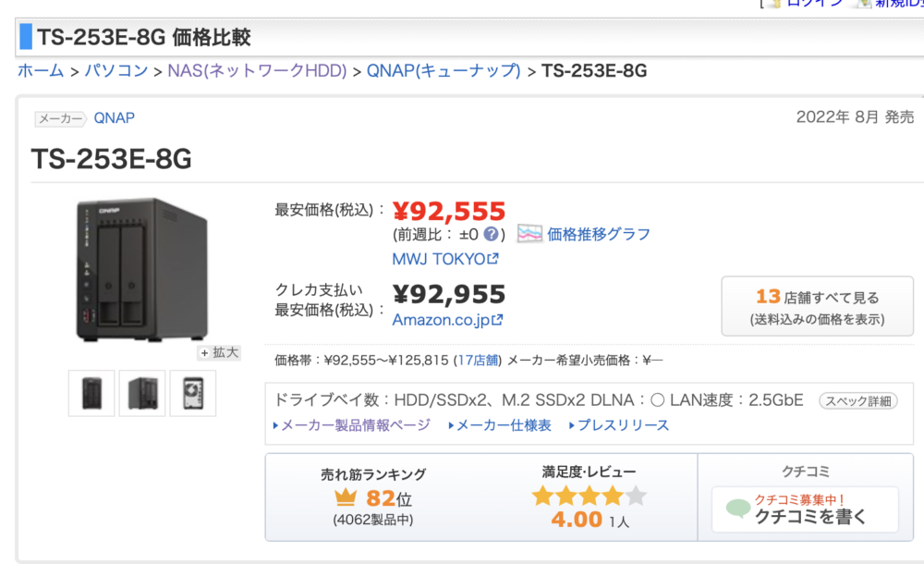Click the price trend graph icon
Screen dimensions: 924x564
pyautogui.click(x=529, y=234)
